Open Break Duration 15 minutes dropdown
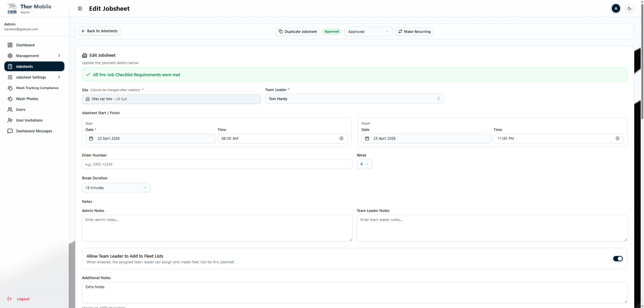The width and height of the screenshot is (644, 308). [116, 188]
